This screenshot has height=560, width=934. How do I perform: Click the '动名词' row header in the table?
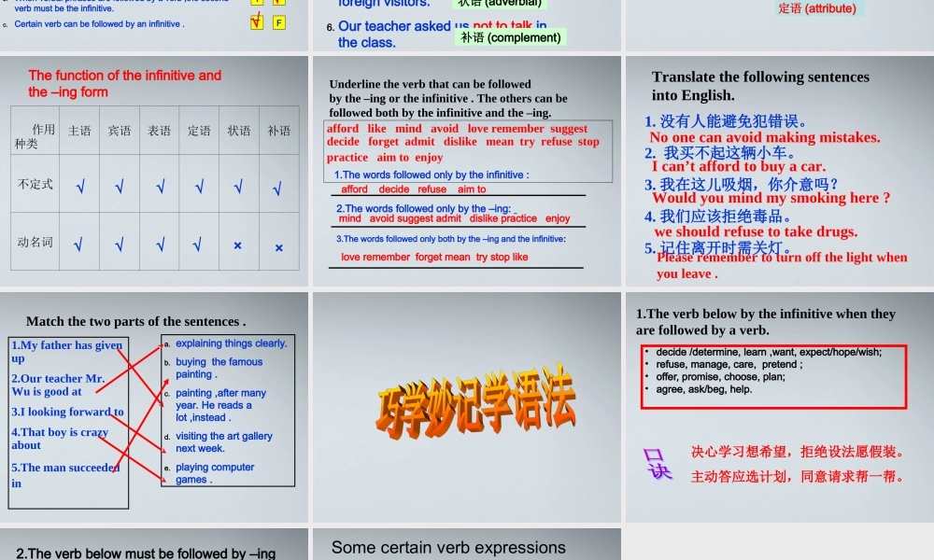[35, 242]
